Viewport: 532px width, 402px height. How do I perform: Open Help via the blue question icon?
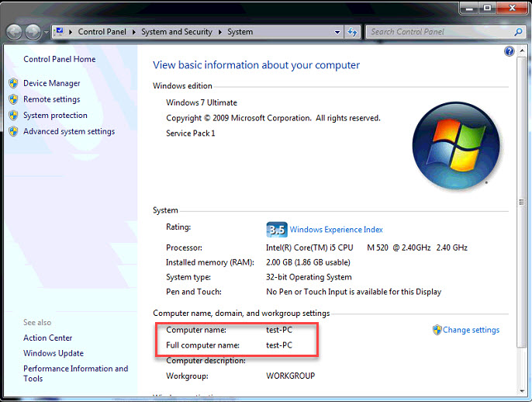[x=510, y=51]
